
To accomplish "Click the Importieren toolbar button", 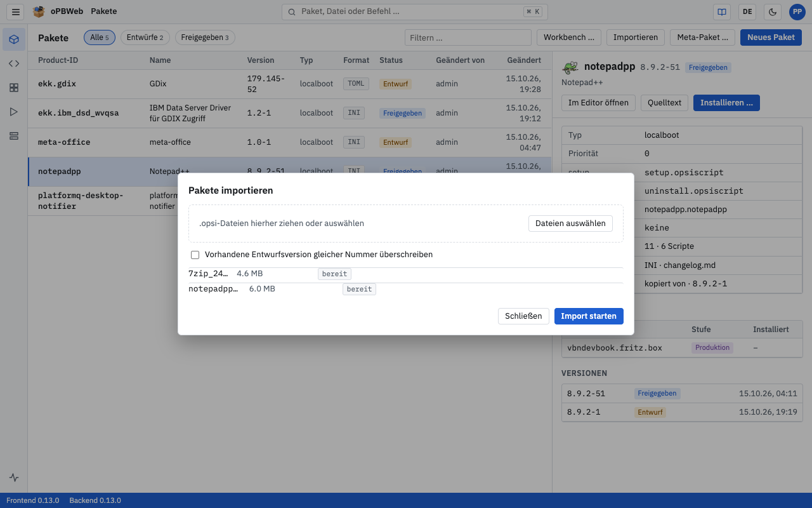I will point(636,37).
